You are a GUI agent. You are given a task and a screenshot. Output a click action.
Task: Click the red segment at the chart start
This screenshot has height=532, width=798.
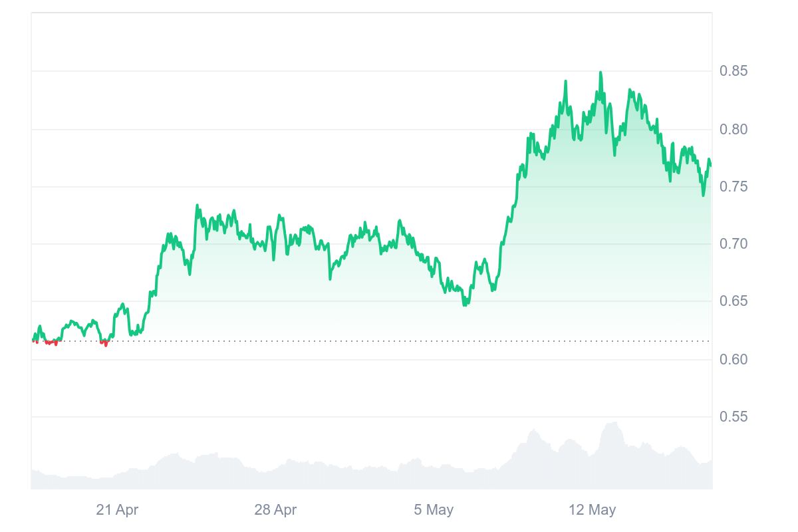(50, 342)
